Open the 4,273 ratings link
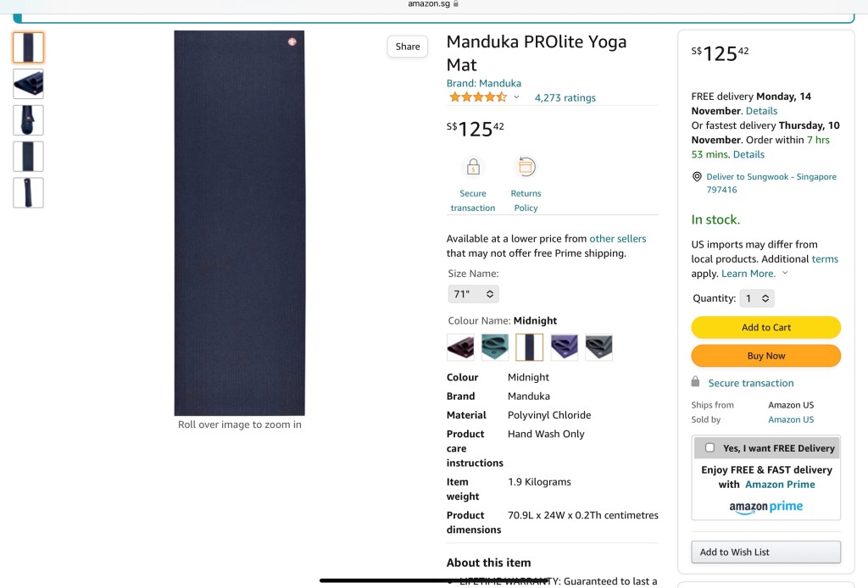This screenshot has width=868, height=588. pyautogui.click(x=565, y=98)
